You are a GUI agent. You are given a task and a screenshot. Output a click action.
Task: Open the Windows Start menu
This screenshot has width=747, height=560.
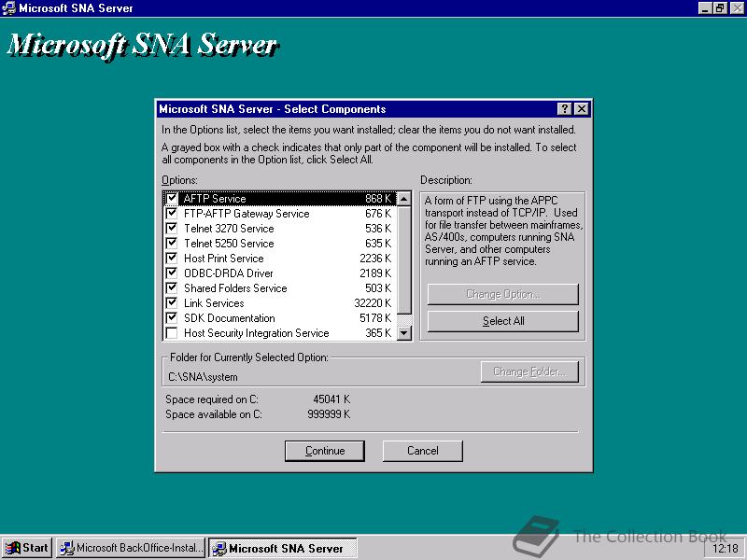click(27, 548)
